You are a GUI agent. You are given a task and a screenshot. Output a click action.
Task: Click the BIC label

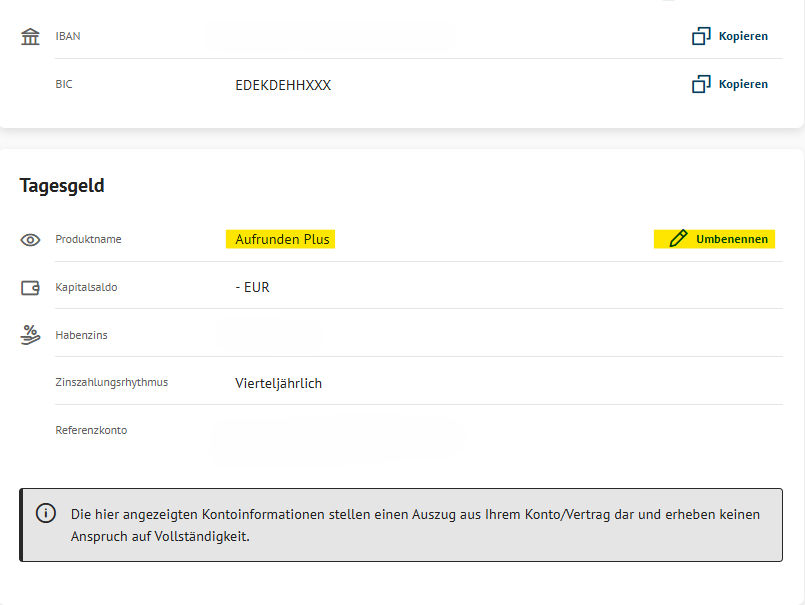pos(64,84)
